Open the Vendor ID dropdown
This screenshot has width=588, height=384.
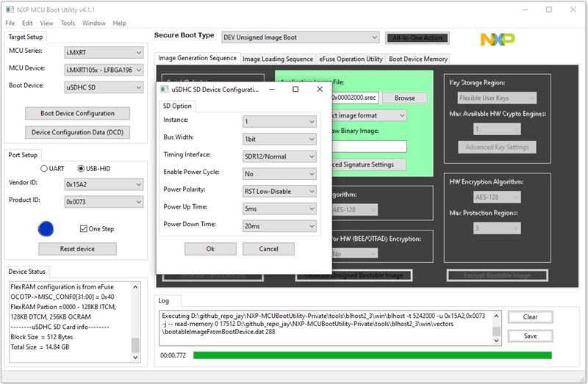(104, 184)
